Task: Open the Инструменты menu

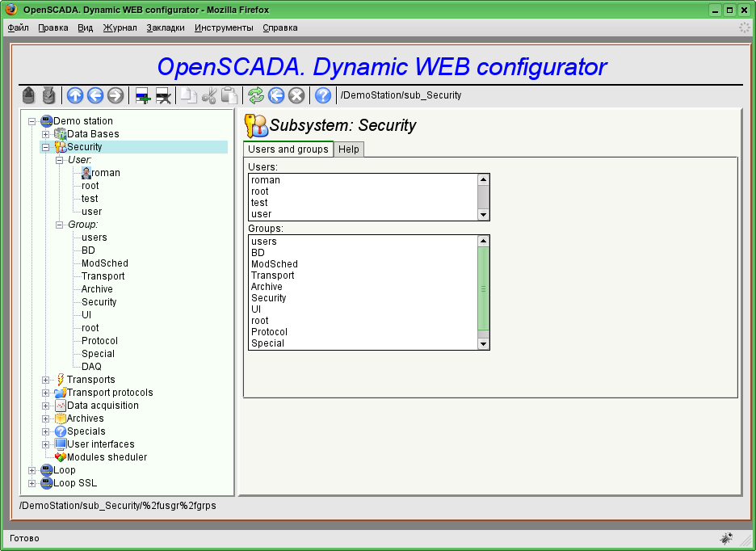Action: (224, 28)
